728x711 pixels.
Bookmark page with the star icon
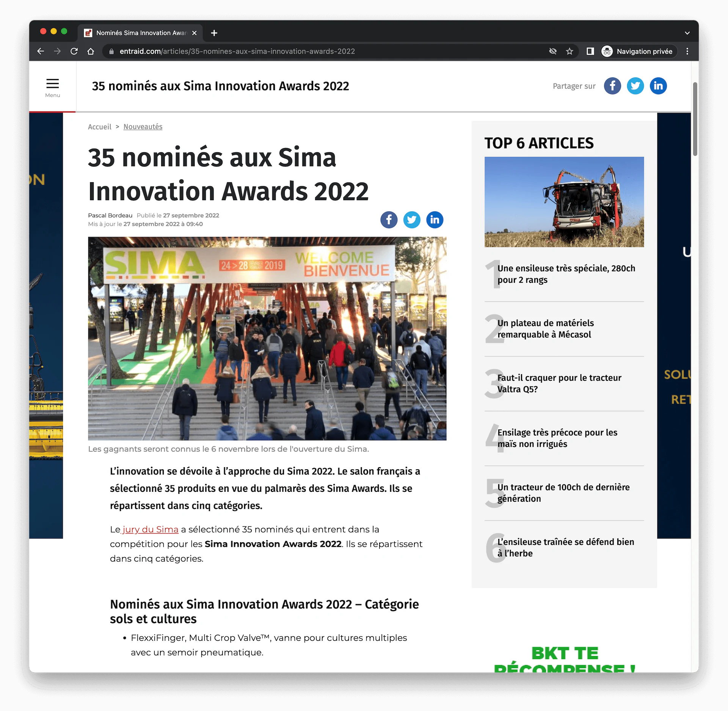tap(569, 52)
